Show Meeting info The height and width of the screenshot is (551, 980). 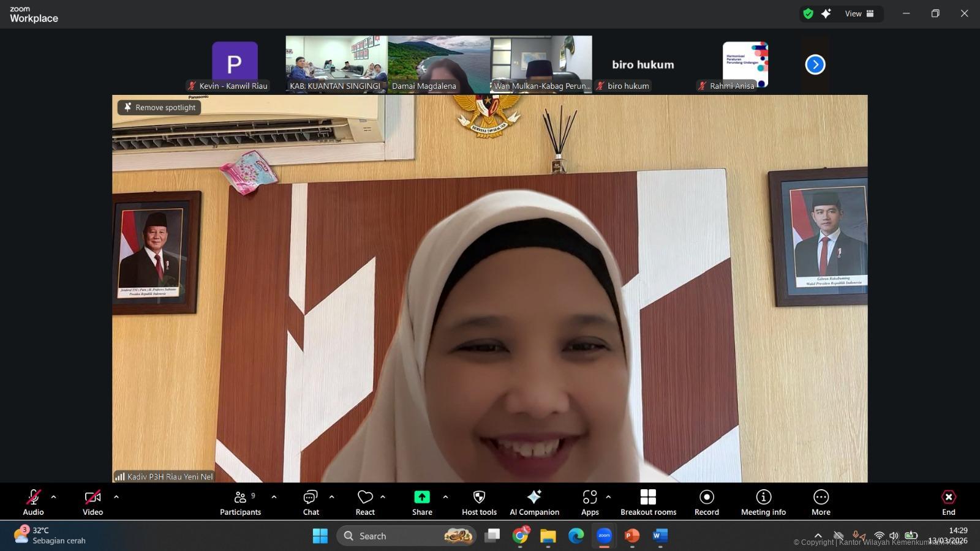pos(763,502)
